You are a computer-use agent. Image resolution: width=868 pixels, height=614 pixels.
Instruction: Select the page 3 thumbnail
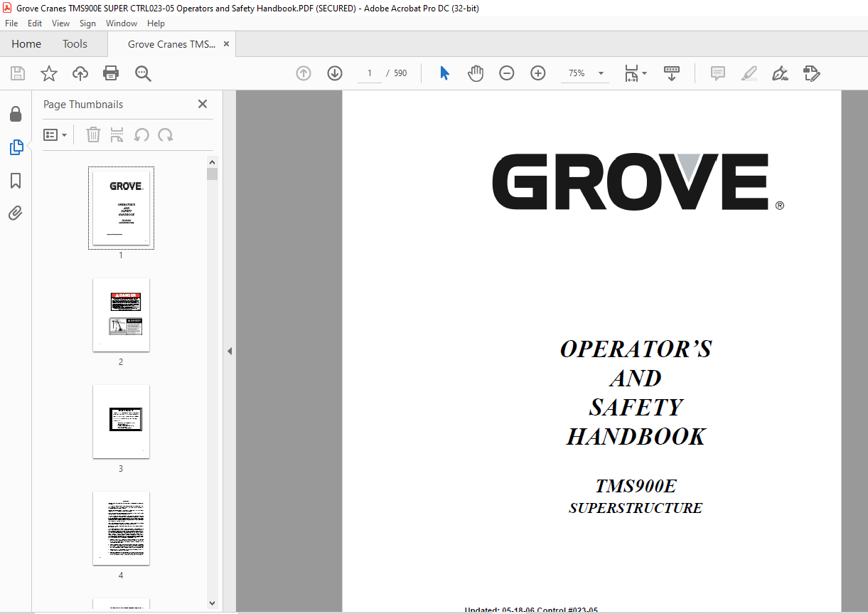point(121,421)
